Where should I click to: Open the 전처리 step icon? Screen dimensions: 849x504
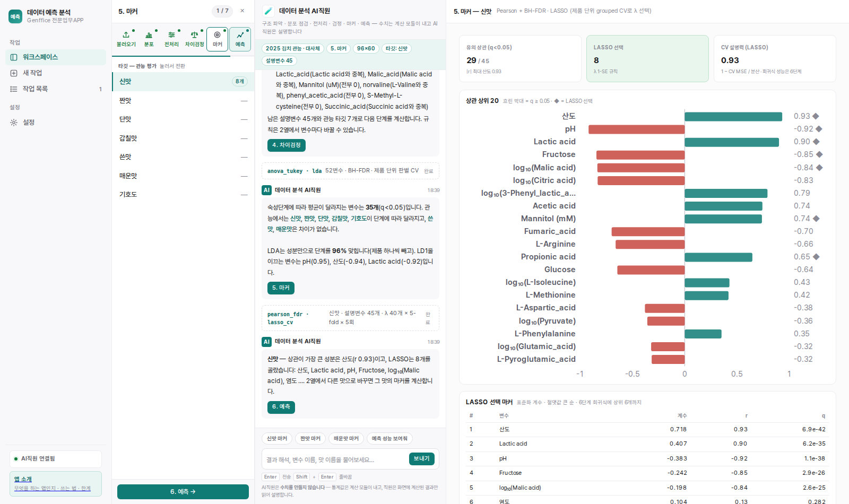pyautogui.click(x=171, y=39)
